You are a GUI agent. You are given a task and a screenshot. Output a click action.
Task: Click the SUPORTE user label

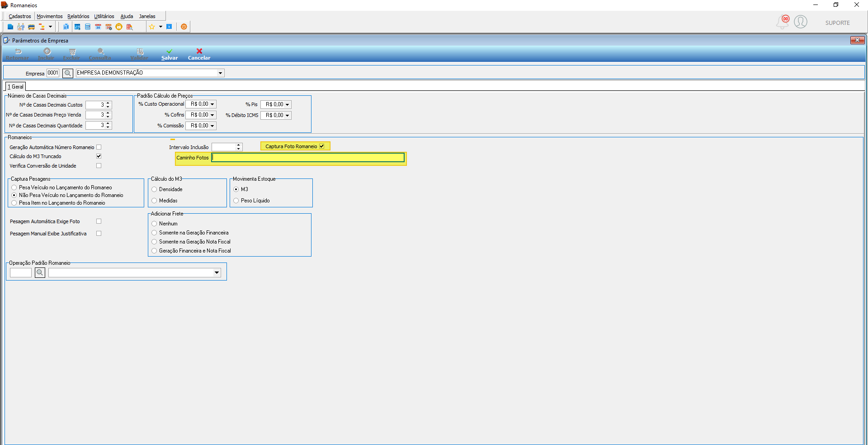coord(838,23)
